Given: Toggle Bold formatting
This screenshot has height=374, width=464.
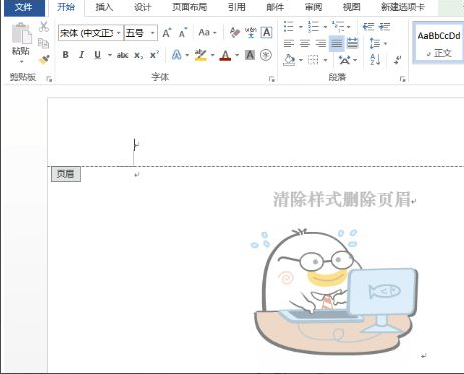Looking at the screenshot, I should click(66, 55).
